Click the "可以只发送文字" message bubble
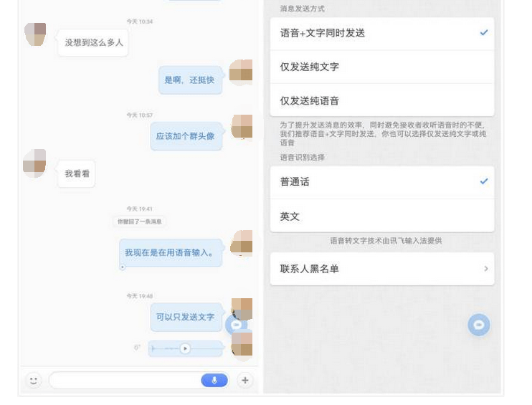Viewport: 532px width, 405px height. tap(186, 317)
